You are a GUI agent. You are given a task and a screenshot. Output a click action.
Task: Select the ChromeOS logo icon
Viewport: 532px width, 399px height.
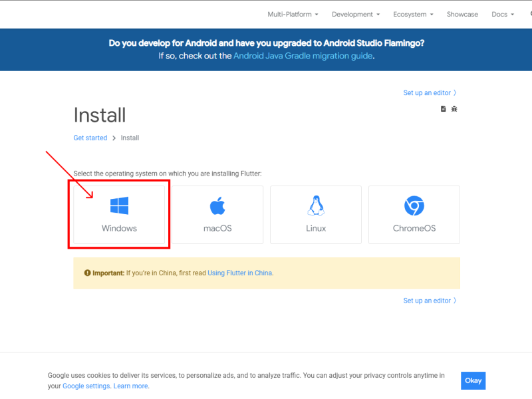tap(414, 205)
